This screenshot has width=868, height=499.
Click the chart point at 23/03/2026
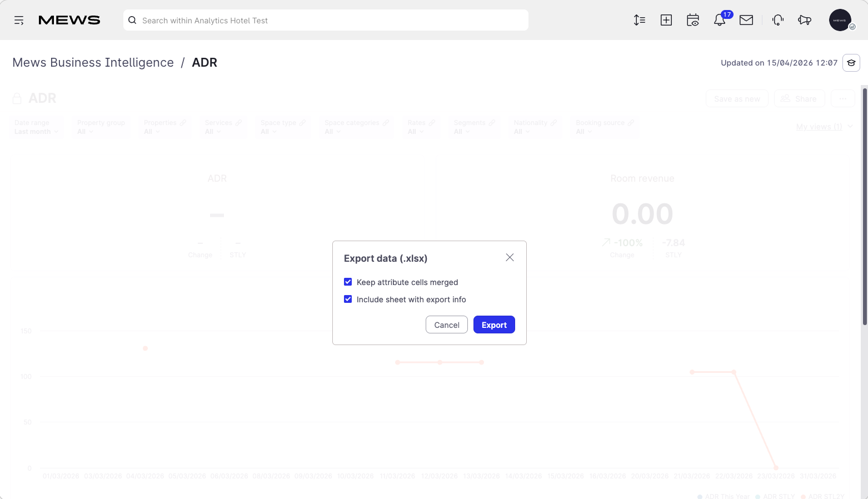pyautogui.click(x=776, y=468)
